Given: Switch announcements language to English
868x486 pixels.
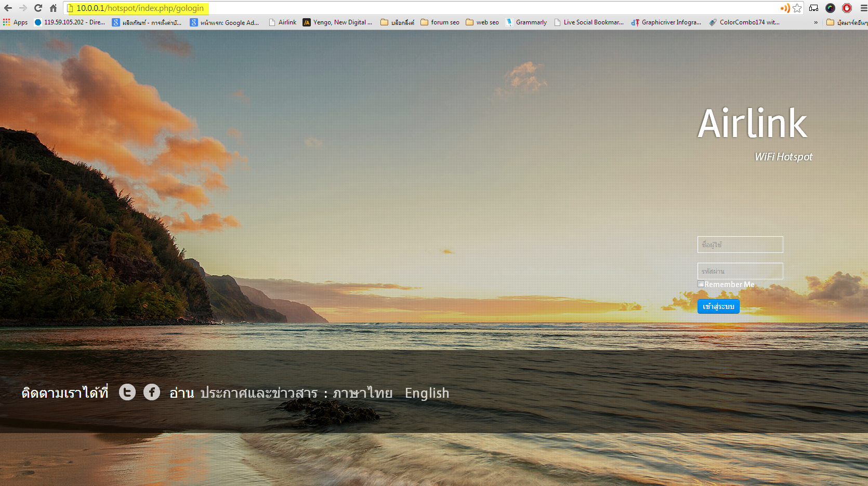Looking at the screenshot, I should (427, 393).
